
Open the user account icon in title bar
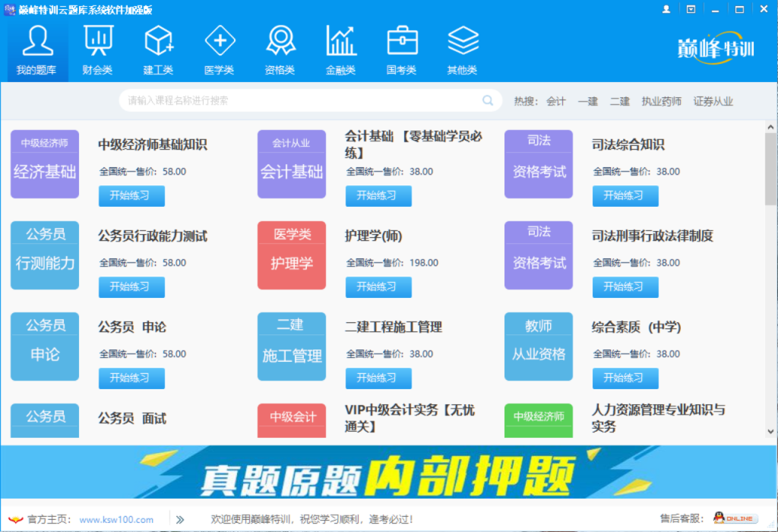coord(666,9)
